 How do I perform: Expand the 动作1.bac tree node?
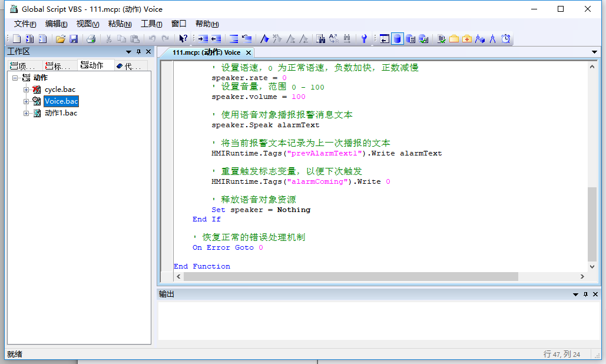pos(27,113)
